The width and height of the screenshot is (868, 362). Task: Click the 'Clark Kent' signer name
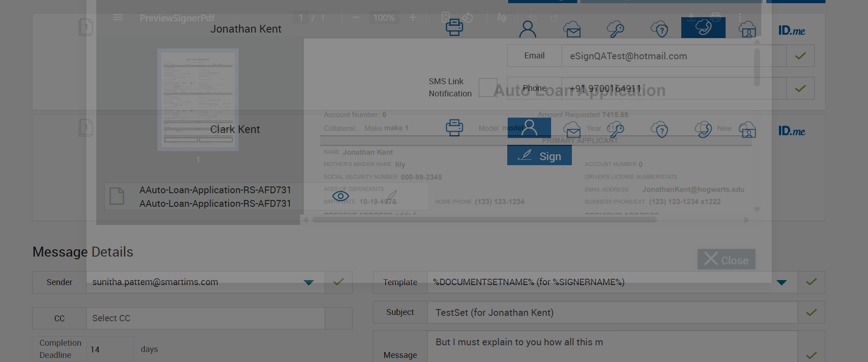point(235,129)
